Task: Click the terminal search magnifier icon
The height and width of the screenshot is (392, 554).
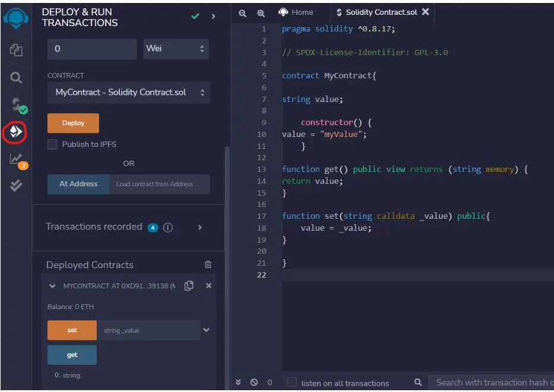Action: tap(418, 382)
